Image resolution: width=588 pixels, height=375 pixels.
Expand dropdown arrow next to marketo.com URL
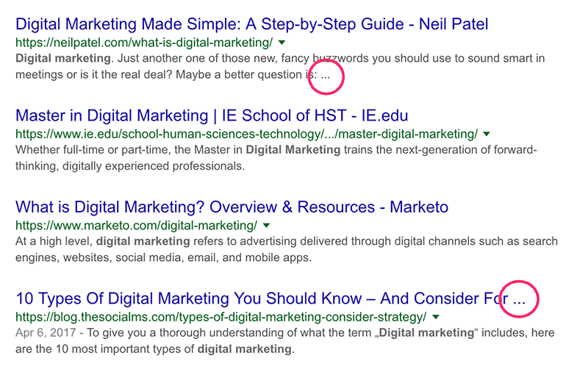click(266, 226)
